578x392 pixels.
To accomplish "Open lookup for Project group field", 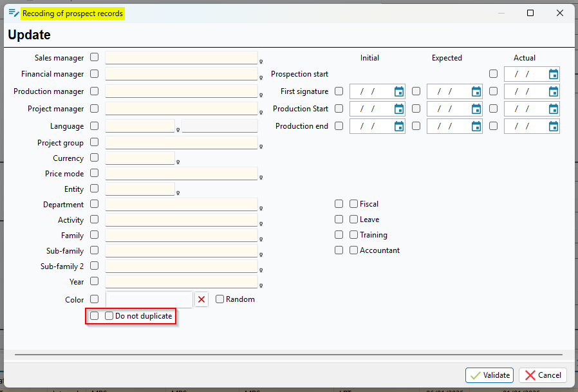I will (261, 147).
